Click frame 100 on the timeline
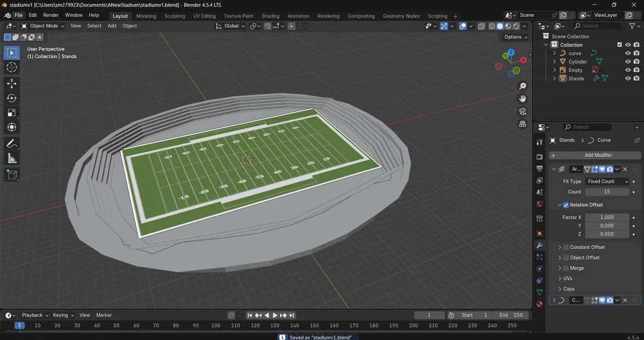This screenshot has height=340, width=644. pos(216,325)
